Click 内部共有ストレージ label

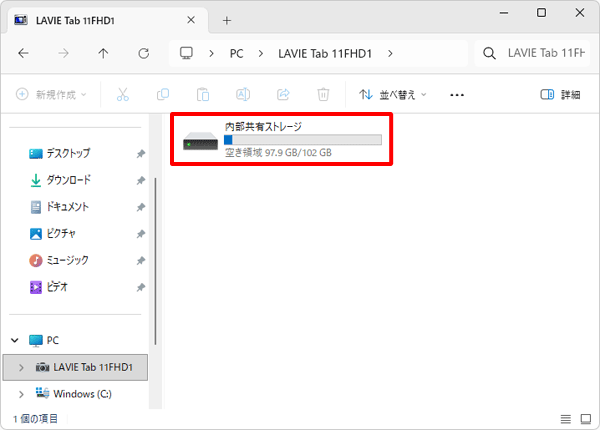(x=263, y=127)
